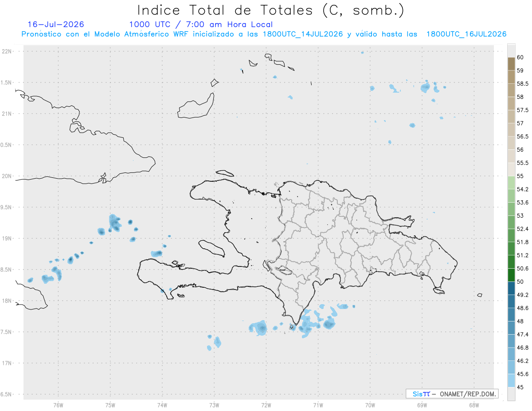
Task: Click the dark green color bar segment between 50 and 50.6
Action: coord(511,275)
